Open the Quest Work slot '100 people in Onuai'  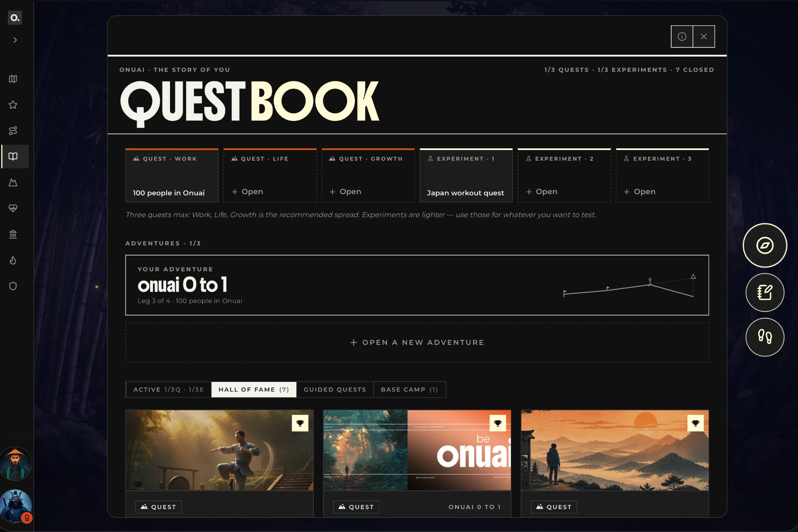pyautogui.click(x=172, y=175)
